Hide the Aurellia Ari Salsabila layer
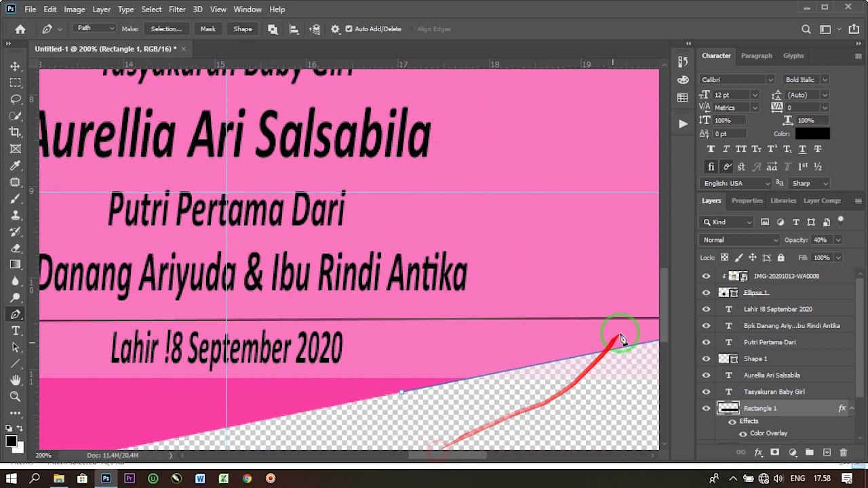Viewport: 868px width, 488px height. pos(706,375)
